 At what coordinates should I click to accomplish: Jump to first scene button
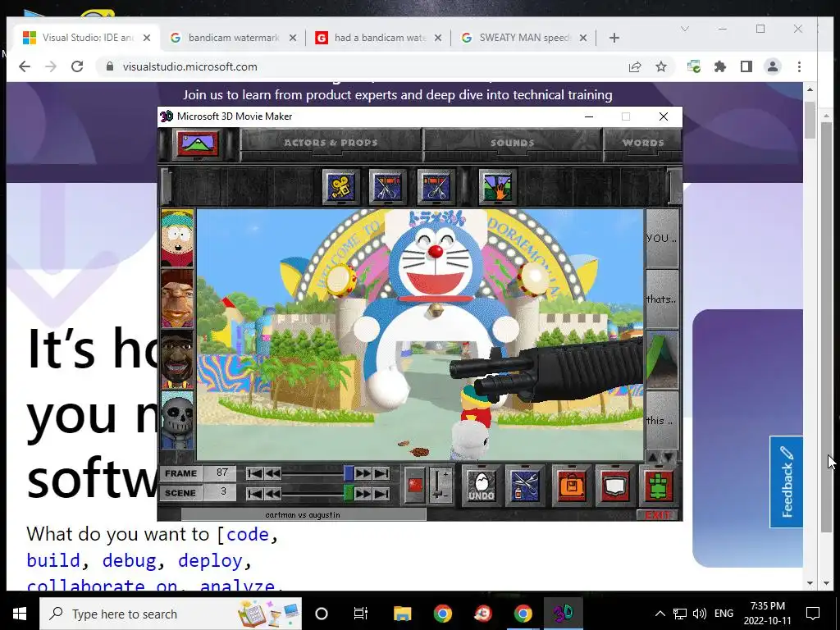point(255,493)
